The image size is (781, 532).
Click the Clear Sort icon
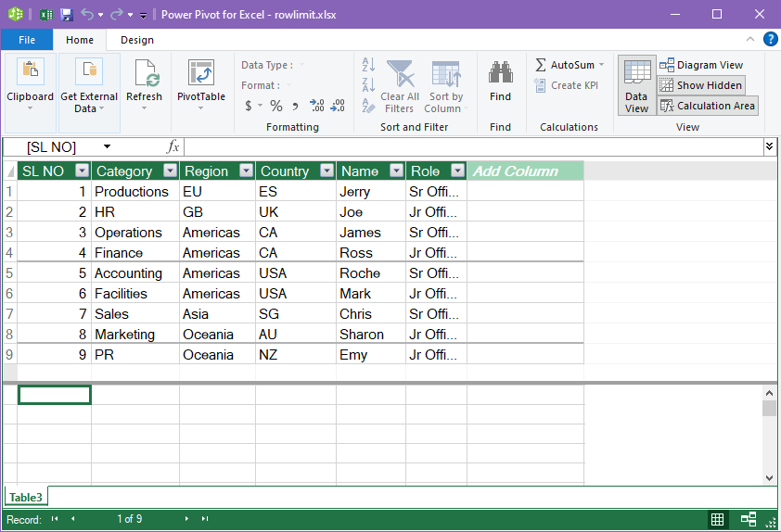pos(368,106)
